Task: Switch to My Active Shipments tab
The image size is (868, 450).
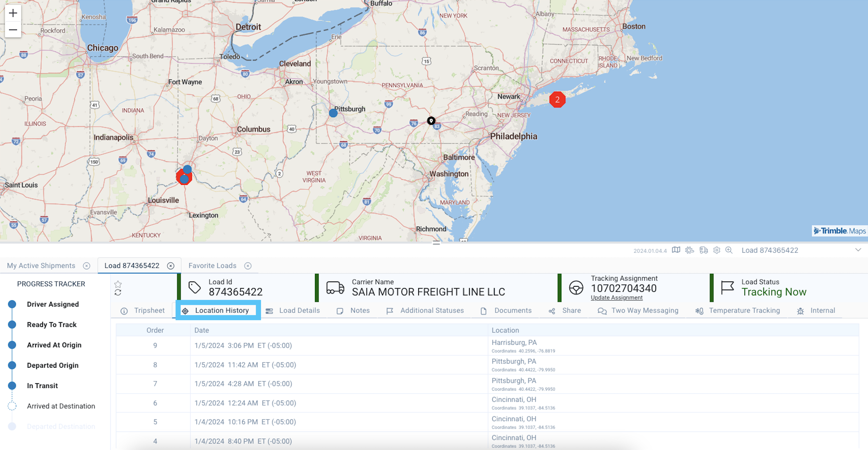Action: pyautogui.click(x=41, y=265)
